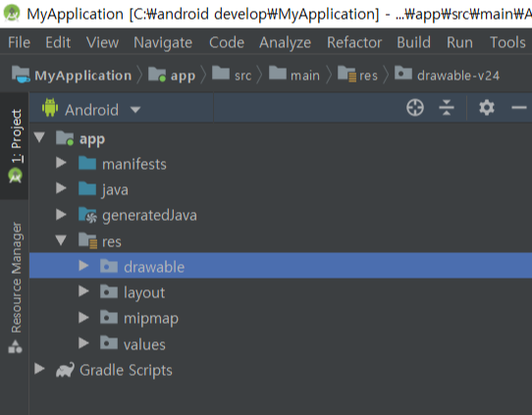The height and width of the screenshot is (415, 532).
Task: Click the Collapse All icon
Action: pyautogui.click(x=447, y=108)
